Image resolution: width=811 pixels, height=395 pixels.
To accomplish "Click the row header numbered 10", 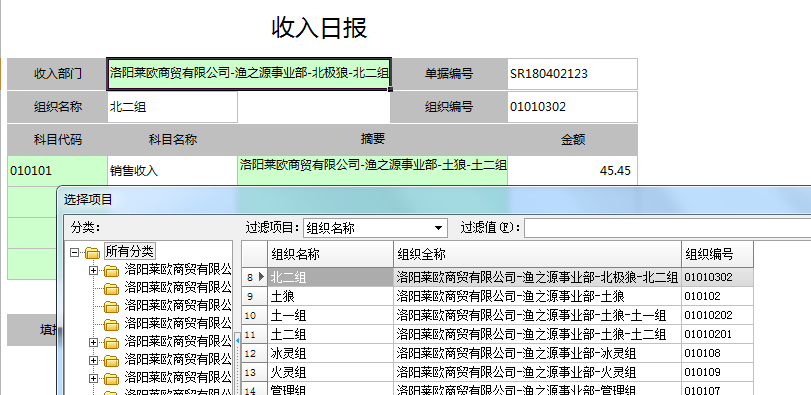I will (x=254, y=315).
